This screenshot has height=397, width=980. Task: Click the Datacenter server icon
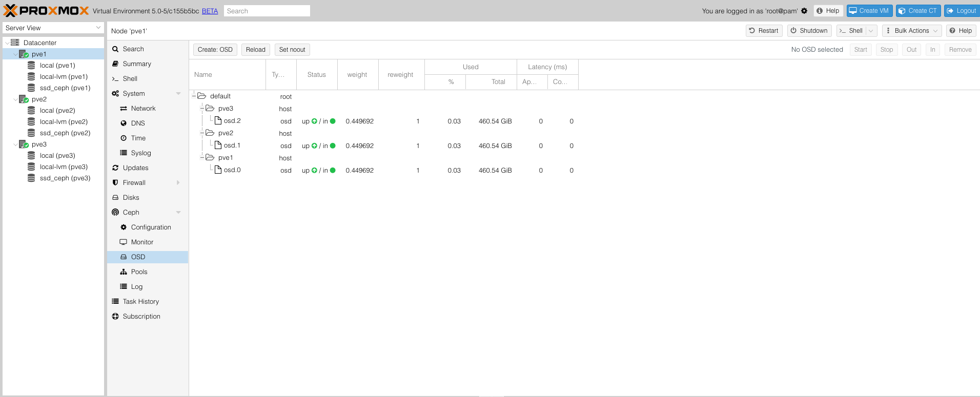tap(15, 43)
